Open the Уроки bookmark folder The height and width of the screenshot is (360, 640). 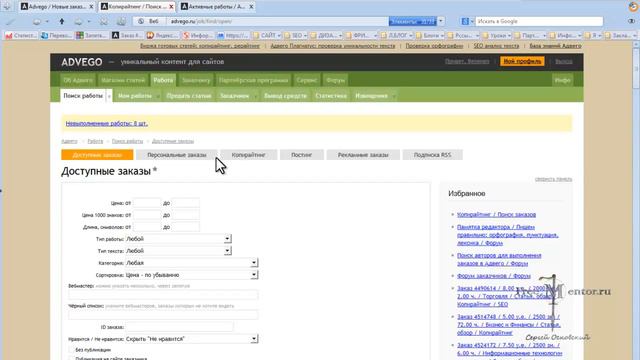pyautogui.click(x=497, y=36)
